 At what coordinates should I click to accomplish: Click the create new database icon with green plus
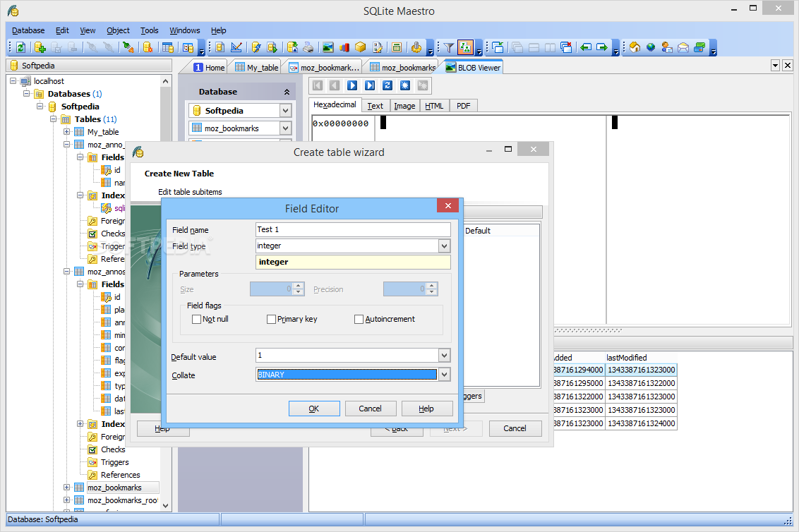(x=40, y=47)
